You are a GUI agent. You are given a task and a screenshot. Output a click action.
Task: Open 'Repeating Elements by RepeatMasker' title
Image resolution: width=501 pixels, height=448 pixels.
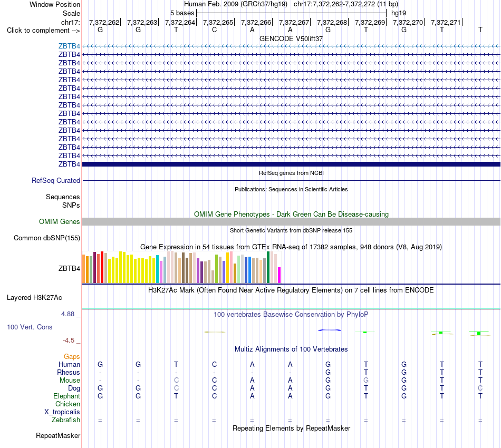pos(291,428)
